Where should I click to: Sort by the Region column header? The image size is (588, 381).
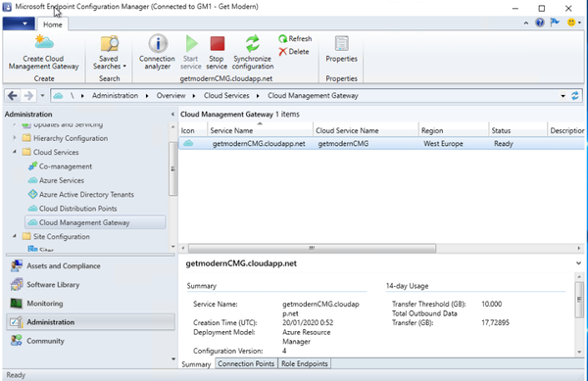pyautogui.click(x=454, y=130)
